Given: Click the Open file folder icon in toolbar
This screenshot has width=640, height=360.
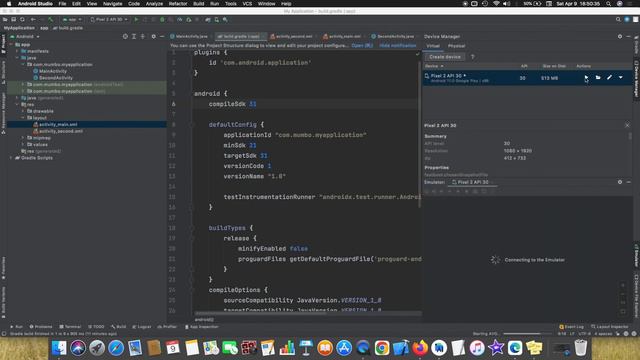Looking at the screenshot, I should pos(5,19).
